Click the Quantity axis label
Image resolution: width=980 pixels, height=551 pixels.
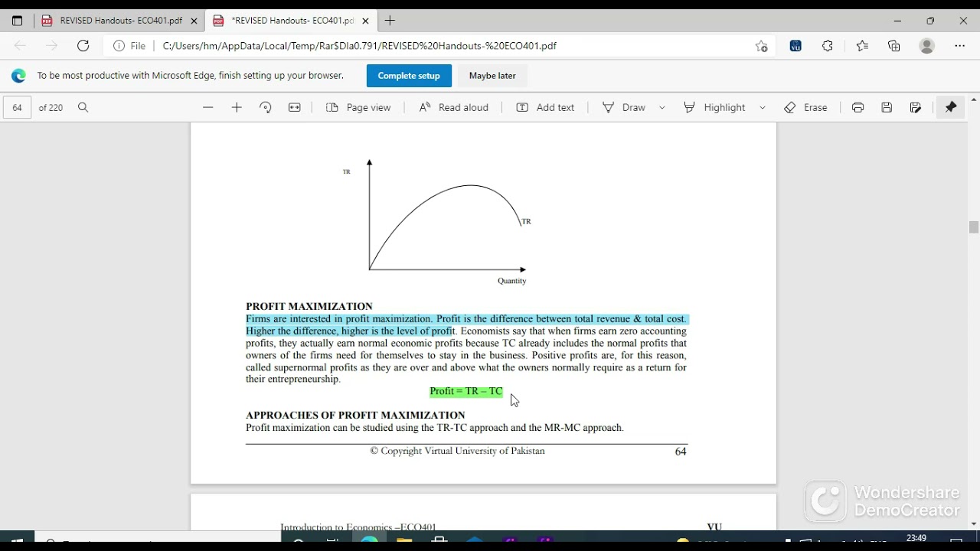[x=512, y=281]
